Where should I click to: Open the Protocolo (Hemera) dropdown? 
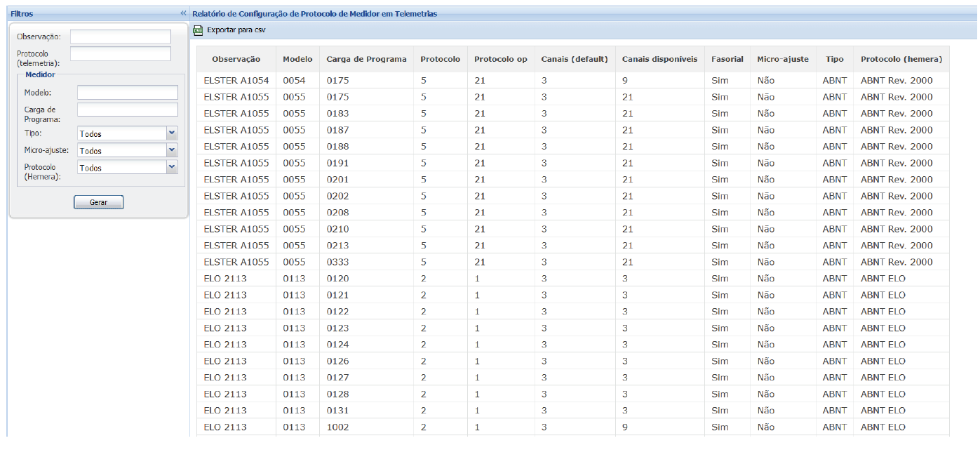click(172, 167)
